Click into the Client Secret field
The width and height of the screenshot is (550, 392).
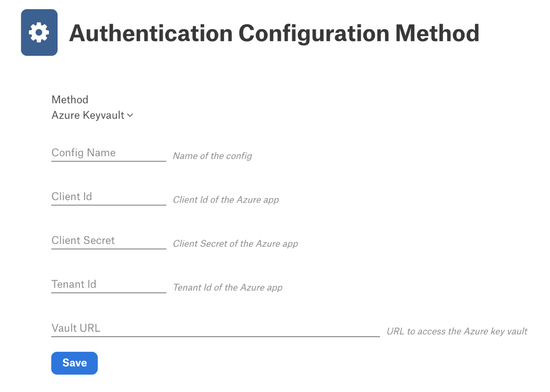point(109,240)
